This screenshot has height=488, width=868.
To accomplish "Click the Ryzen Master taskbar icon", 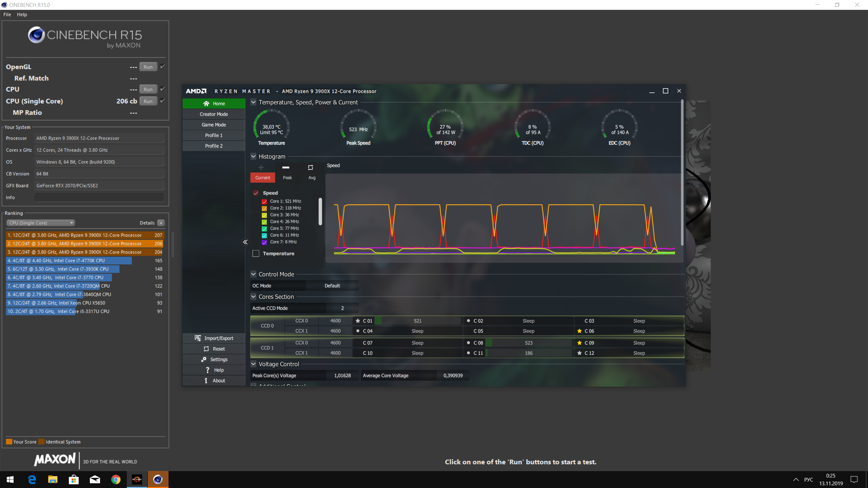I will point(137,479).
